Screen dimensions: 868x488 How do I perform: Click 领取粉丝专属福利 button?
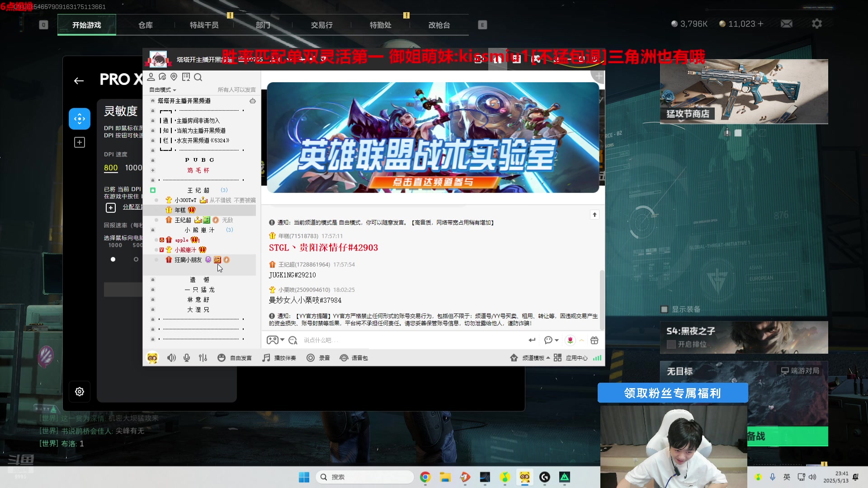(673, 393)
